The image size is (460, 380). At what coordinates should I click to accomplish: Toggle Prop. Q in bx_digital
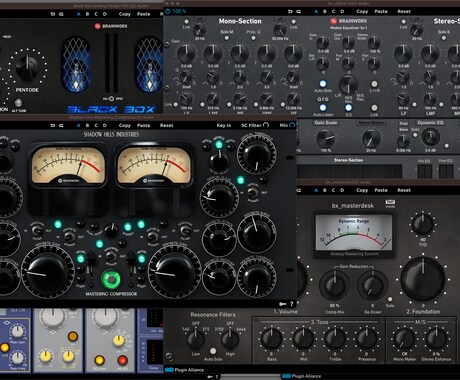(x=253, y=38)
